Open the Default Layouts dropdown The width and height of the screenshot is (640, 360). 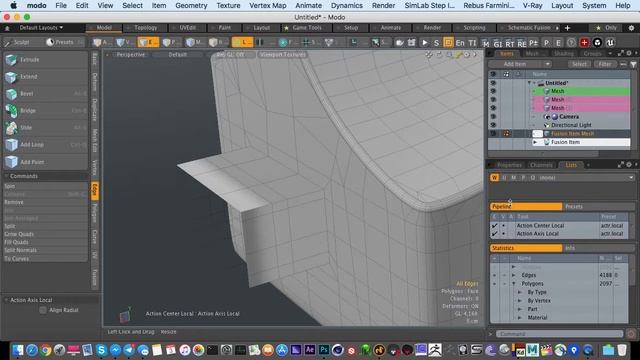pyautogui.click(x=41, y=28)
